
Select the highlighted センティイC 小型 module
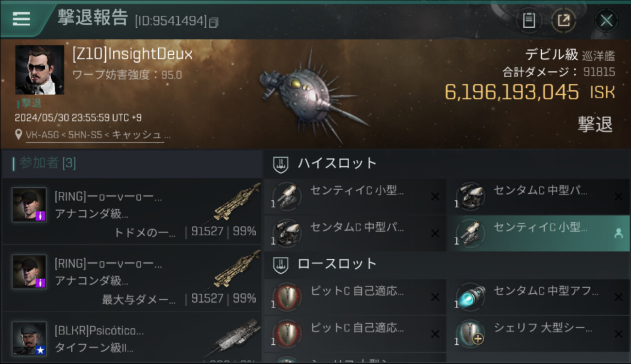pos(538,233)
